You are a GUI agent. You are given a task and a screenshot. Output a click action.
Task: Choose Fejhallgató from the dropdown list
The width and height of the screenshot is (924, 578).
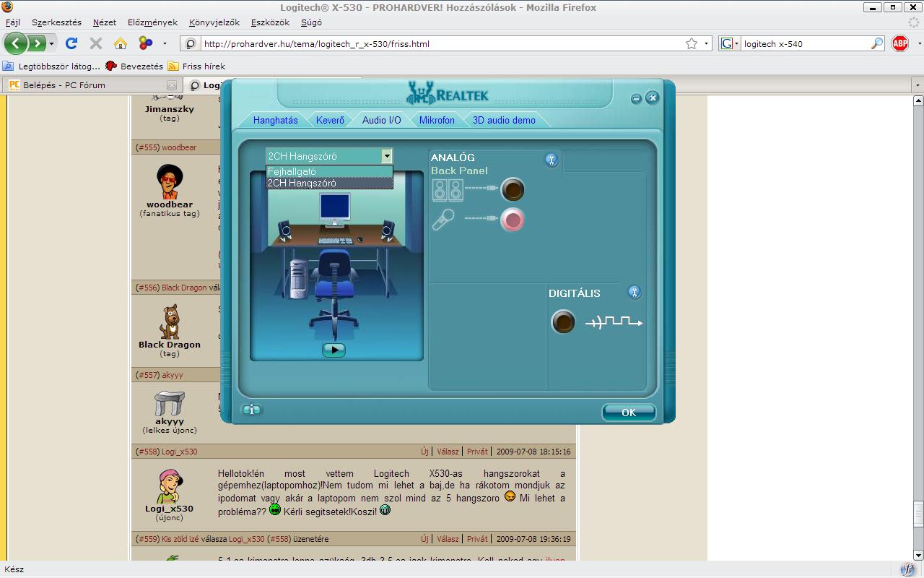pos(330,172)
